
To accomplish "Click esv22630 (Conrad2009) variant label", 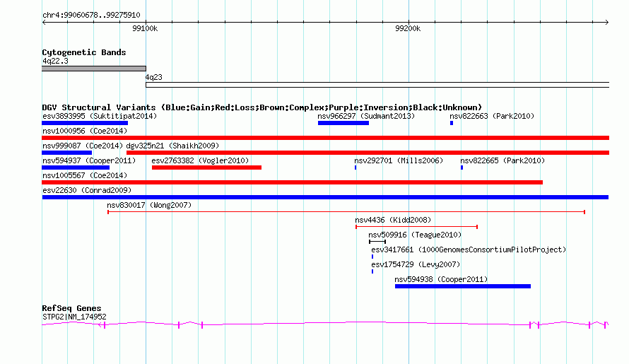I will 87,190.
